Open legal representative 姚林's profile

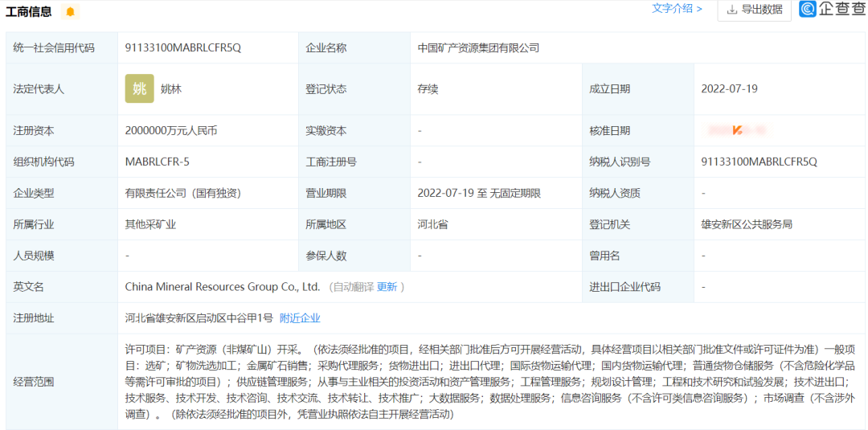[x=171, y=89]
